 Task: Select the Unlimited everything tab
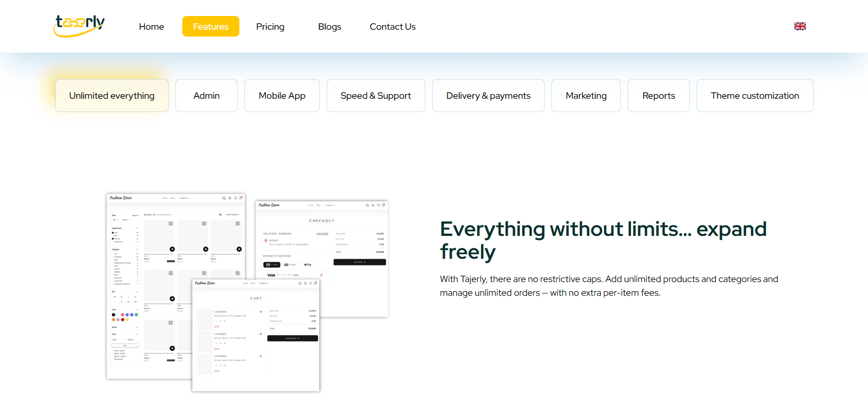112,96
